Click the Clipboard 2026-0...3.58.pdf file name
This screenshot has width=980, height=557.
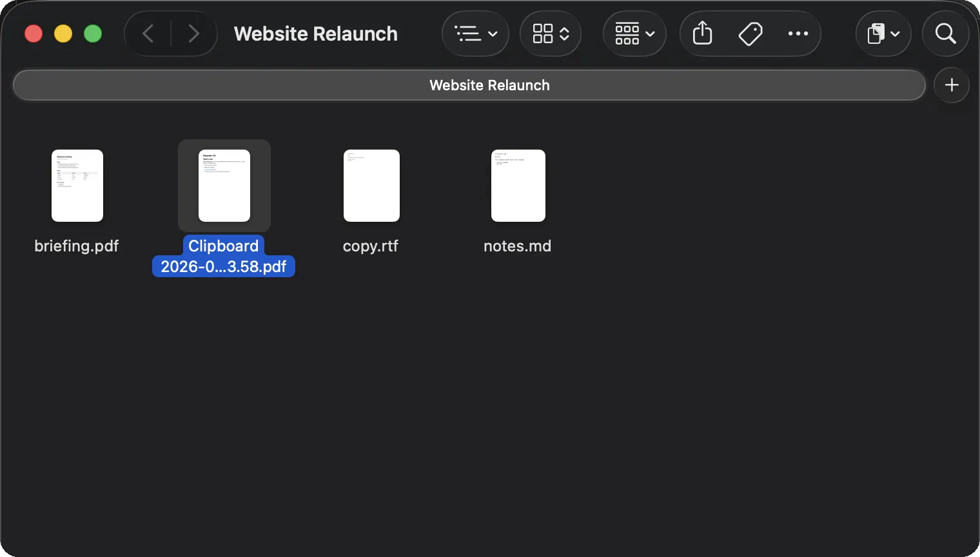tap(224, 256)
